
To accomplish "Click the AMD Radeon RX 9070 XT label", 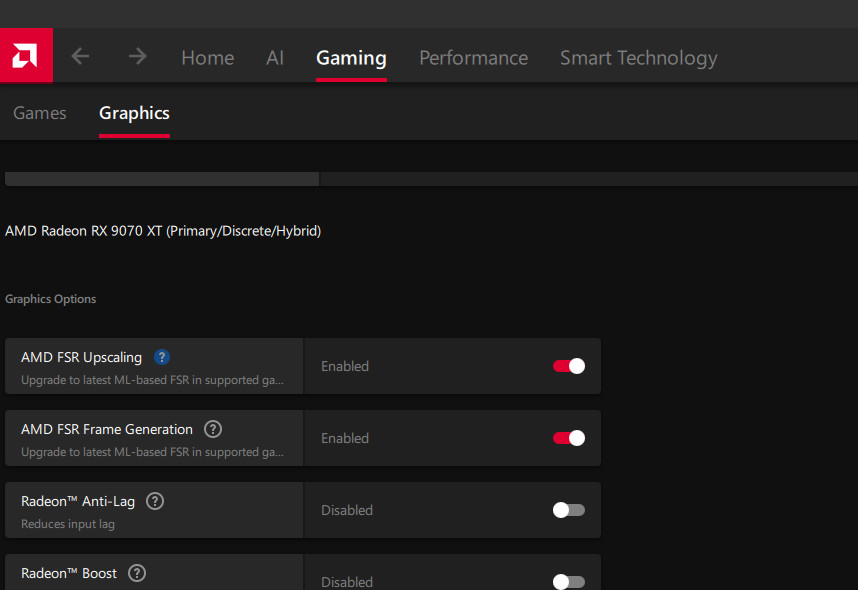I will (163, 231).
